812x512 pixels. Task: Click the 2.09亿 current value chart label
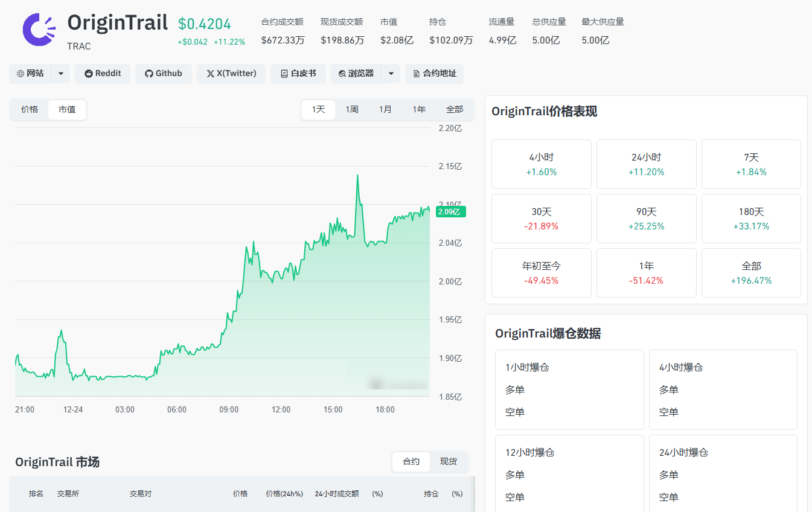pyautogui.click(x=451, y=212)
